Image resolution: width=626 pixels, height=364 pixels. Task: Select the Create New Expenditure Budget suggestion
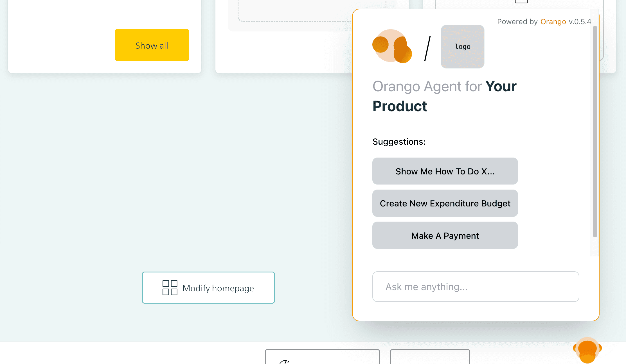(x=445, y=203)
